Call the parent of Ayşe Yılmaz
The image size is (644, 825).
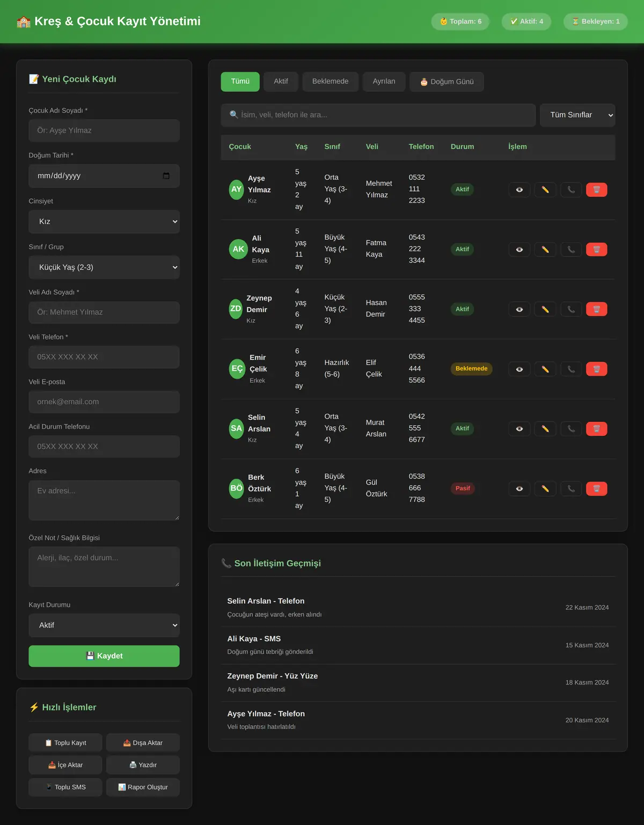click(571, 190)
